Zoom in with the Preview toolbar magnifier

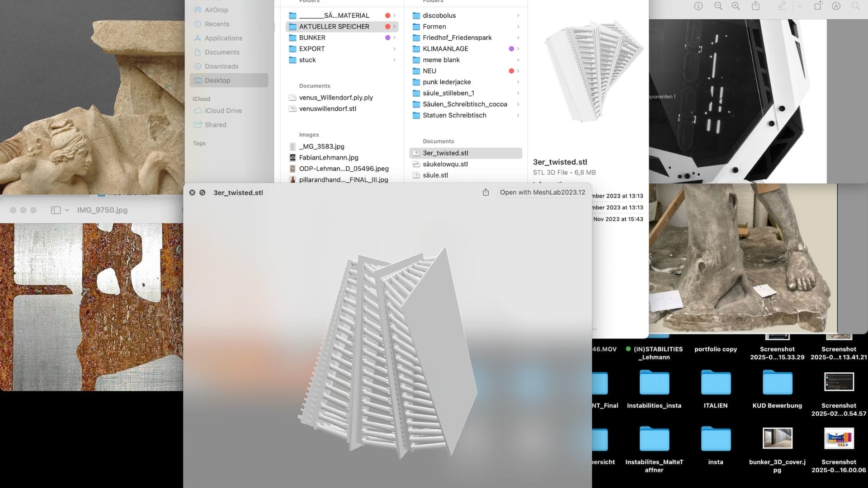click(x=736, y=6)
